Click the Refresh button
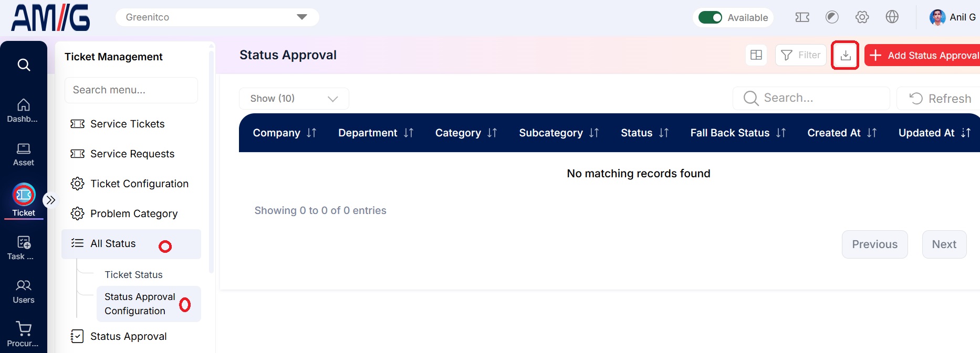 [x=939, y=99]
